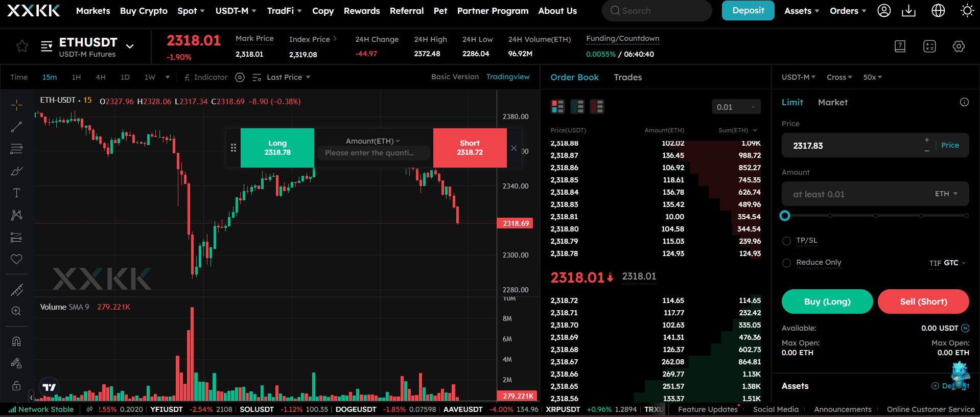
Task: Select the trend line drawing tool
Action: click(x=16, y=127)
